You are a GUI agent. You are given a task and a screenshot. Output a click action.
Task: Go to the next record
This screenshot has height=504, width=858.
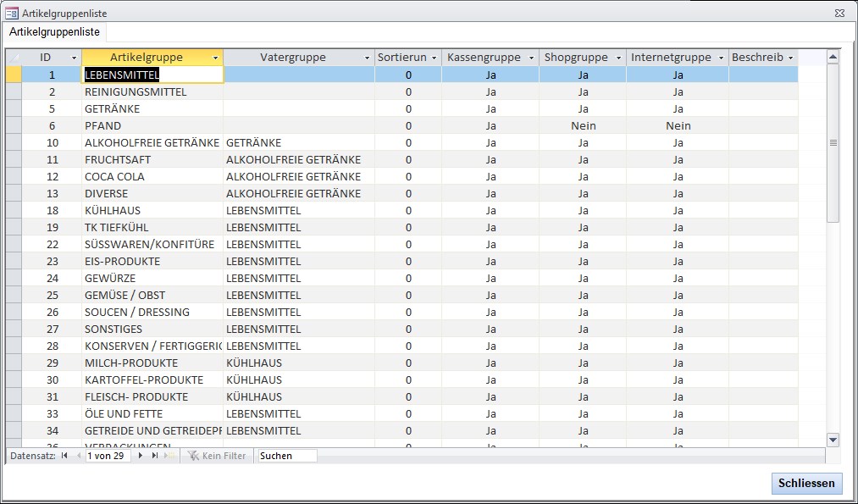[x=141, y=456]
